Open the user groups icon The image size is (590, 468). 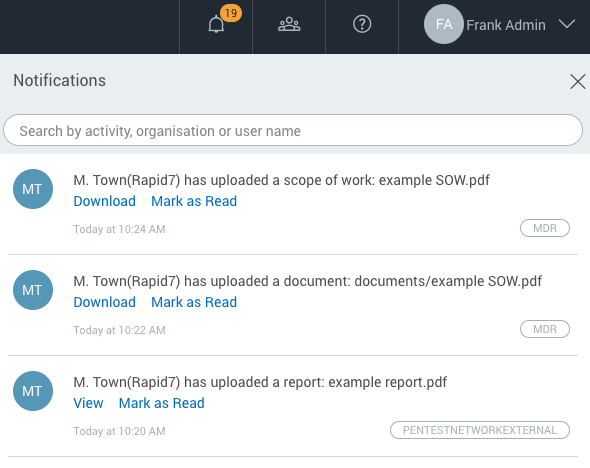[289, 24]
